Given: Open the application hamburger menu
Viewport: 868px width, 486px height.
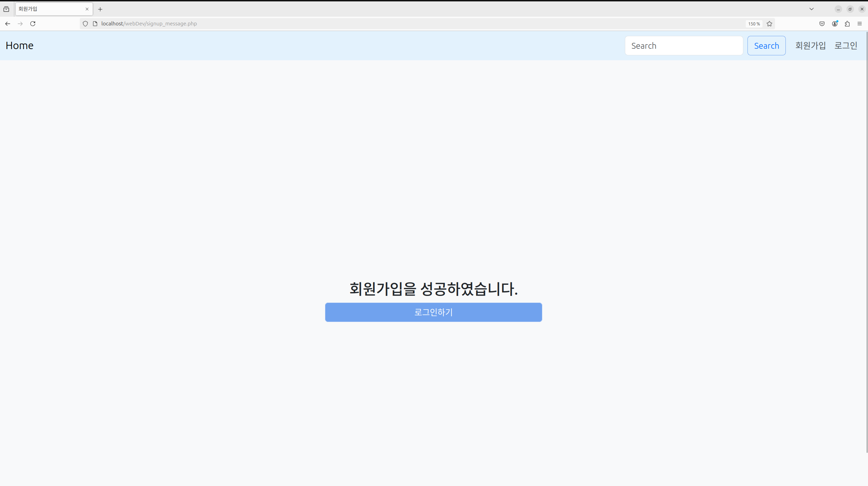Looking at the screenshot, I should (x=860, y=23).
